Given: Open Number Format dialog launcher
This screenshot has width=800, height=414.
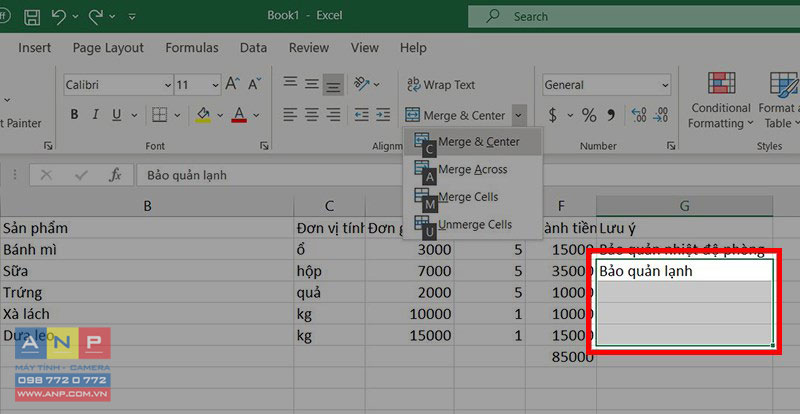Looking at the screenshot, I should [x=671, y=146].
